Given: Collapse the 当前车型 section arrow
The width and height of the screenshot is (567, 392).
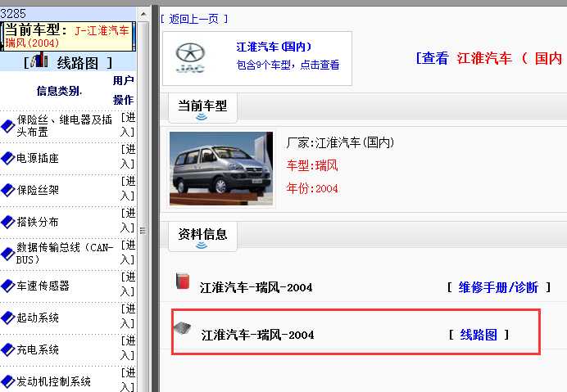Looking at the screenshot, I should [x=202, y=116].
